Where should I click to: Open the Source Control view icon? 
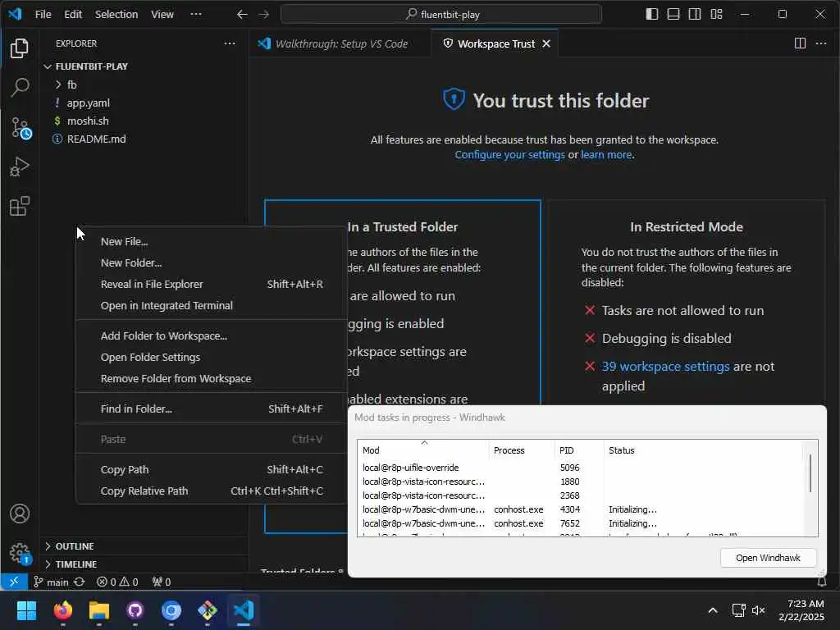pos(21,128)
